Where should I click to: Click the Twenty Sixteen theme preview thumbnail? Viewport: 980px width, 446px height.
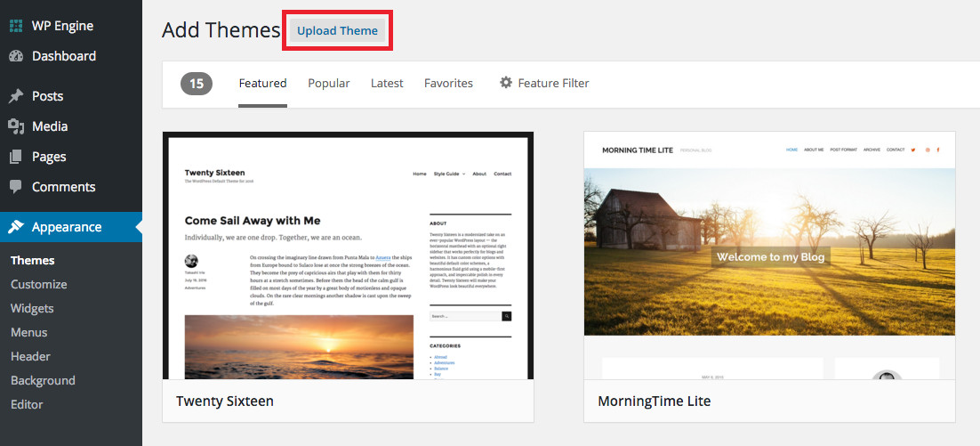(x=348, y=255)
